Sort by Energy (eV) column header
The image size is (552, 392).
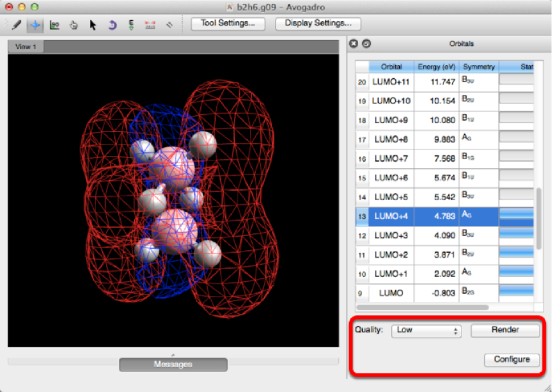click(x=436, y=67)
